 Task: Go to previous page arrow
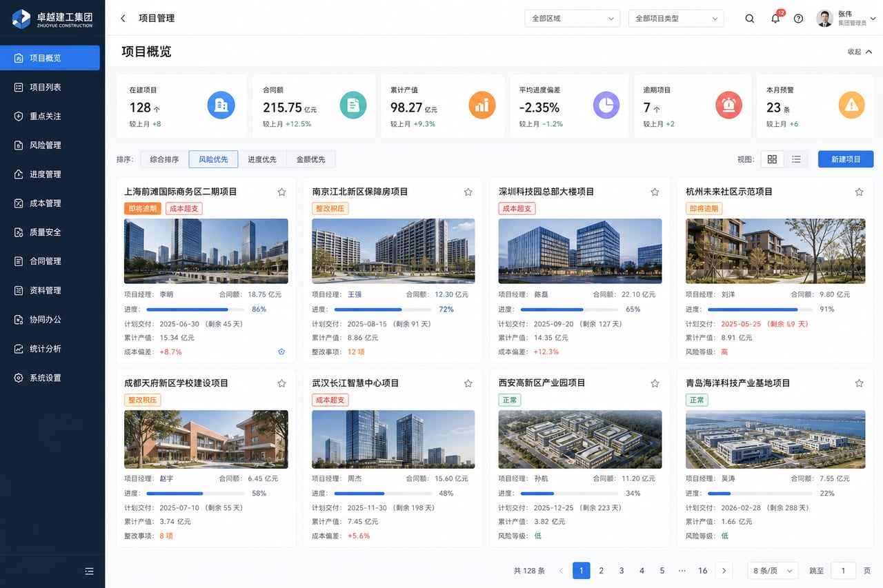pyautogui.click(x=561, y=571)
